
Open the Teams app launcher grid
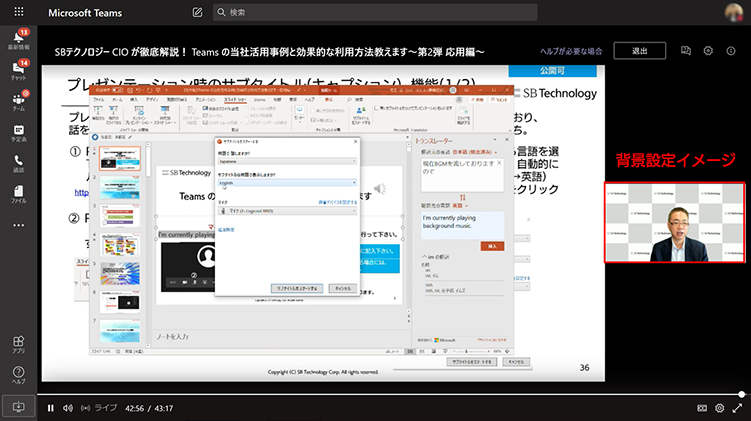(19, 11)
